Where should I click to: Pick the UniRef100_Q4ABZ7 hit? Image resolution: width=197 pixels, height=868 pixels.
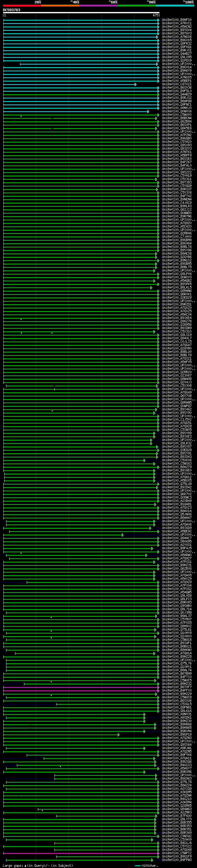[x=176, y=54]
